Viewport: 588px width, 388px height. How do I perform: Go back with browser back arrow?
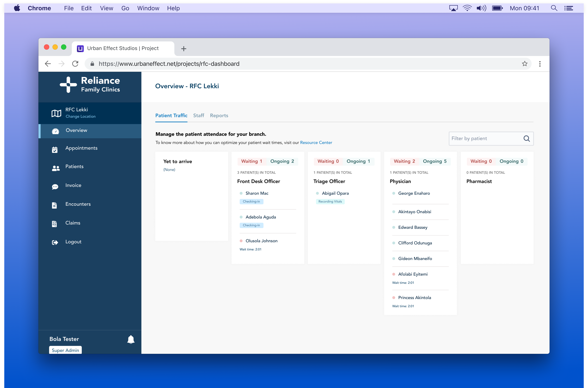coord(48,64)
